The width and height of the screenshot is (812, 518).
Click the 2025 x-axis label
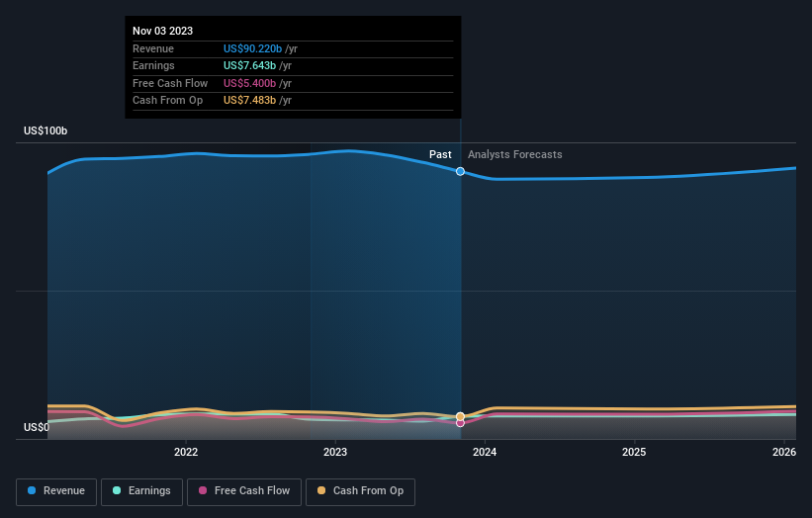click(634, 452)
